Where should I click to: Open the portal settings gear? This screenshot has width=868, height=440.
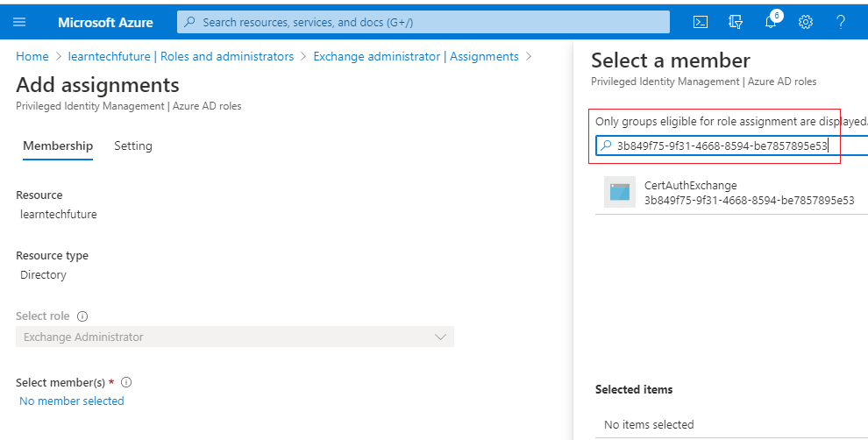806,22
